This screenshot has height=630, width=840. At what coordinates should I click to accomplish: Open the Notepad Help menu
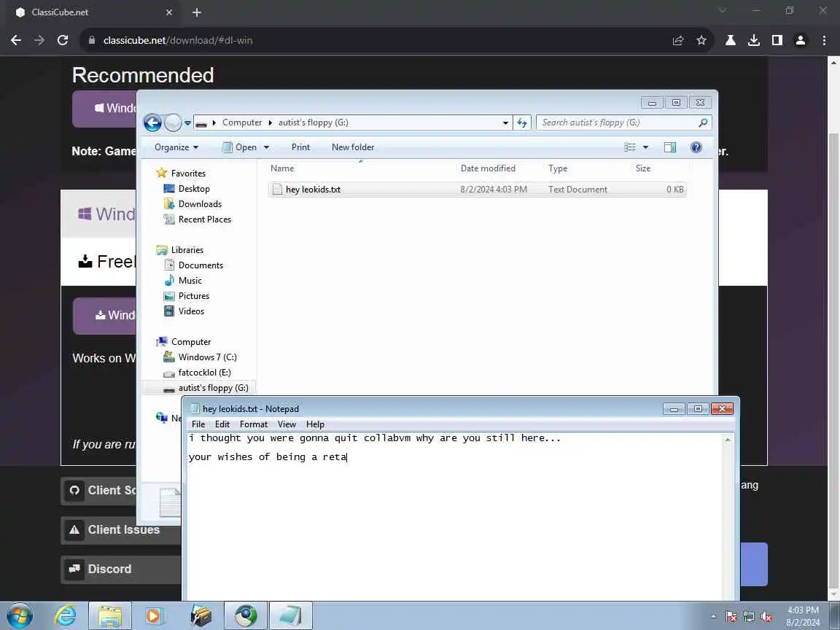tap(315, 424)
